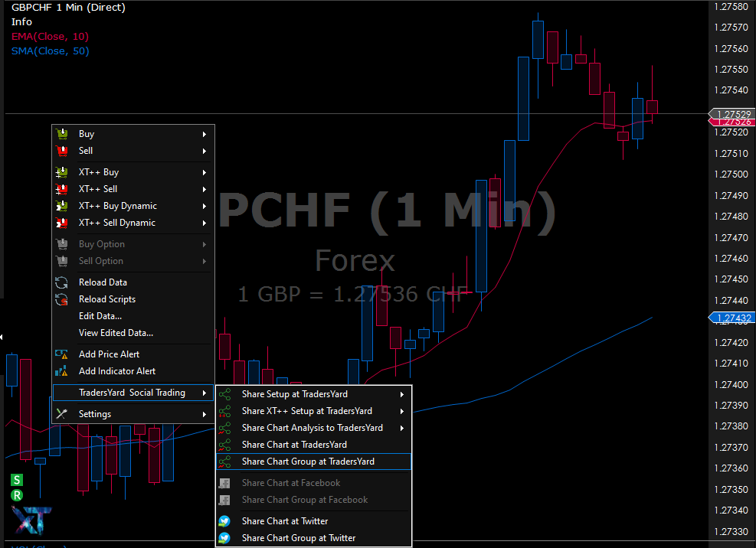The height and width of the screenshot is (548, 756).
Task: Expand the Settings submenu arrow
Action: [x=205, y=414]
